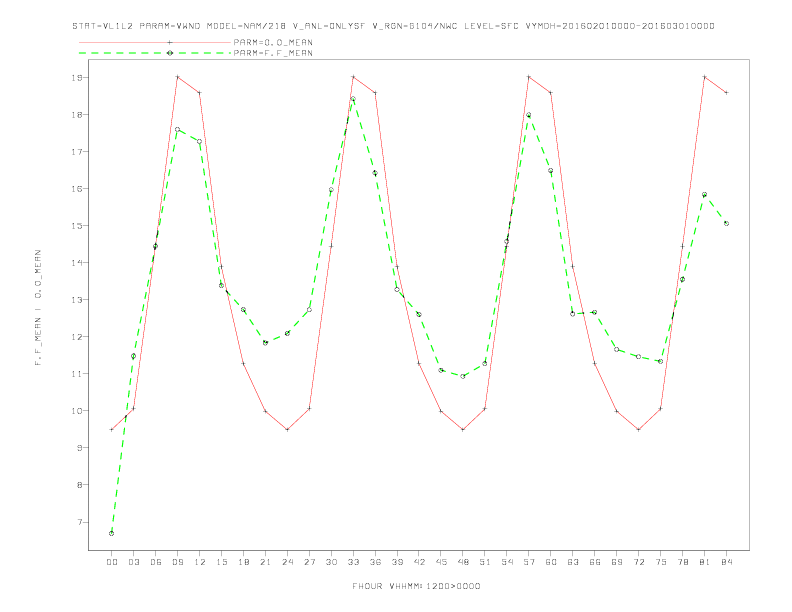The image size is (792, 612).
Task: Click y-axis tick label 8
Action: [x=80, y=485]
